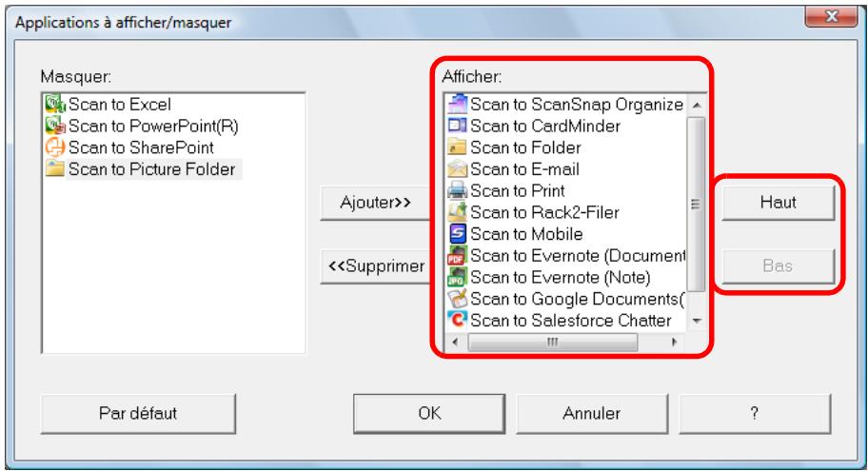Image resolution: width=868 pixels, height=471 pixels.
Task: Click the Scan to Excel icon
Action: [55, 104]
